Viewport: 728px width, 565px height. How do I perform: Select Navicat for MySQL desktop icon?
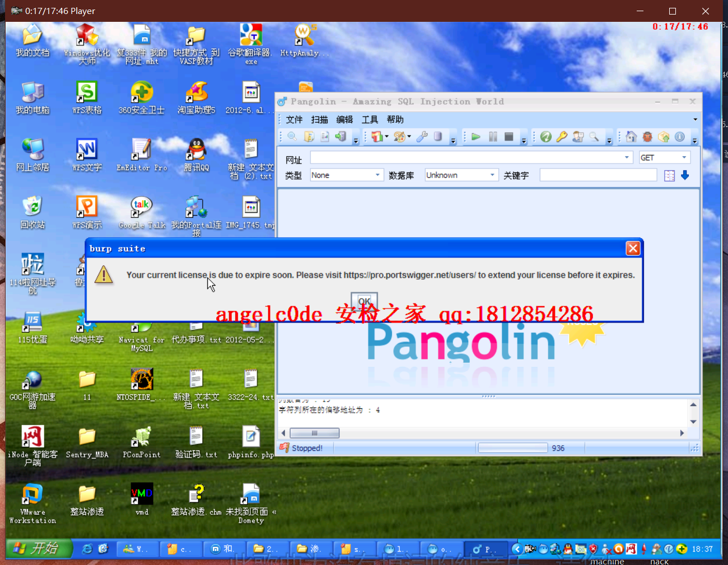point(142,337)
